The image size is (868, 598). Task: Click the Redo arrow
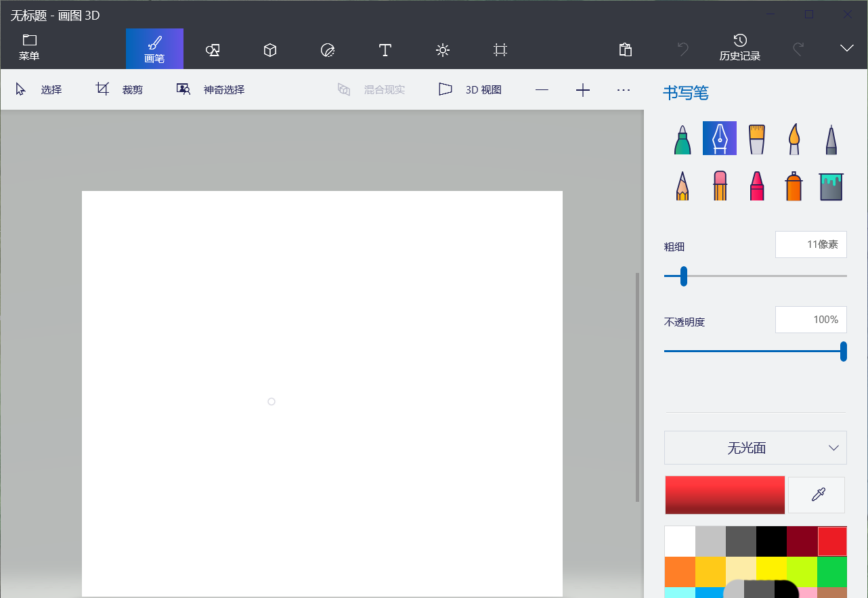(x=798, y=49)
